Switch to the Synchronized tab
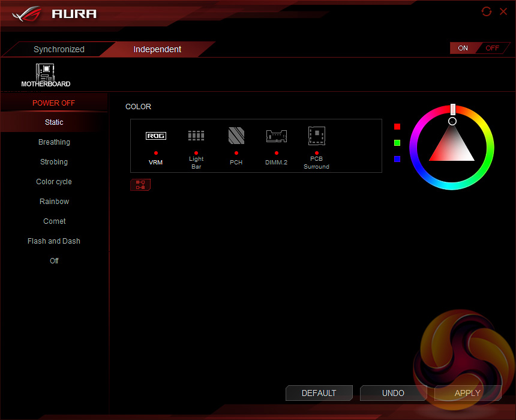Image resolution: width=516 pixels, height=420 pixels. tap(59, 49)
